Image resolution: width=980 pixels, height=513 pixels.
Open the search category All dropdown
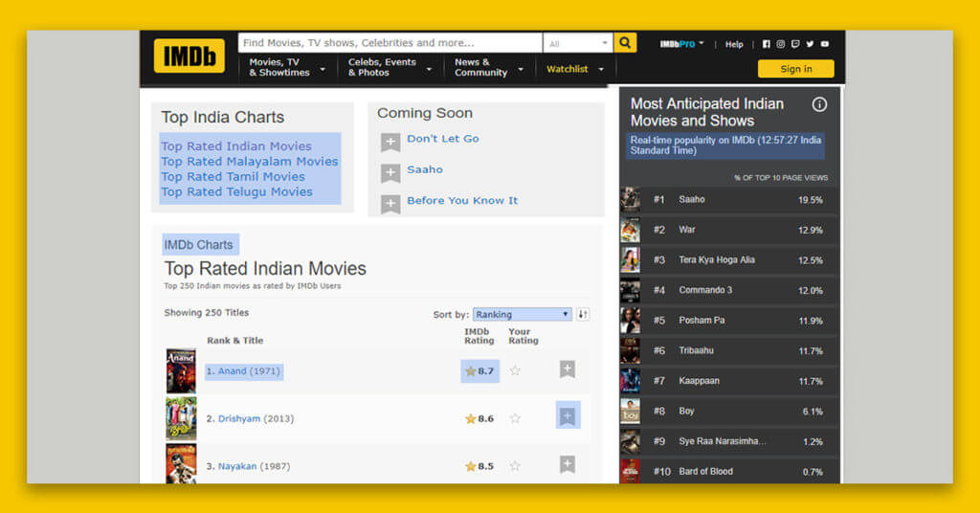coord(578,43)
